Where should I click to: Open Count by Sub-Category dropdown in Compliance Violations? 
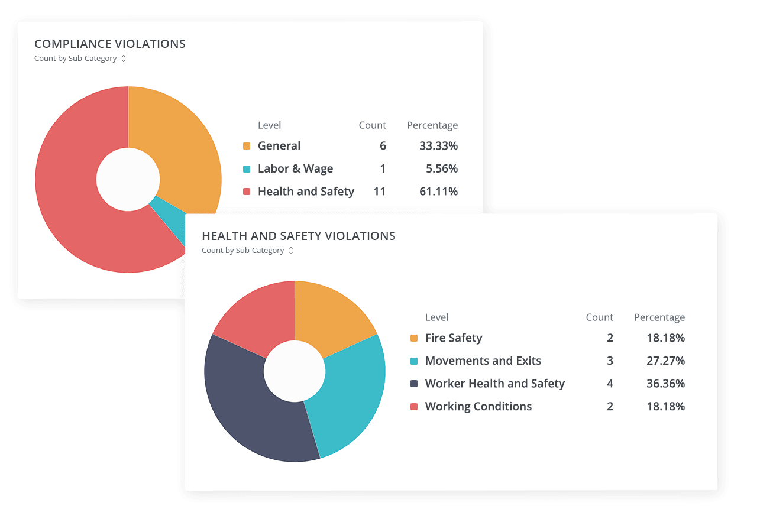point(80,59)
